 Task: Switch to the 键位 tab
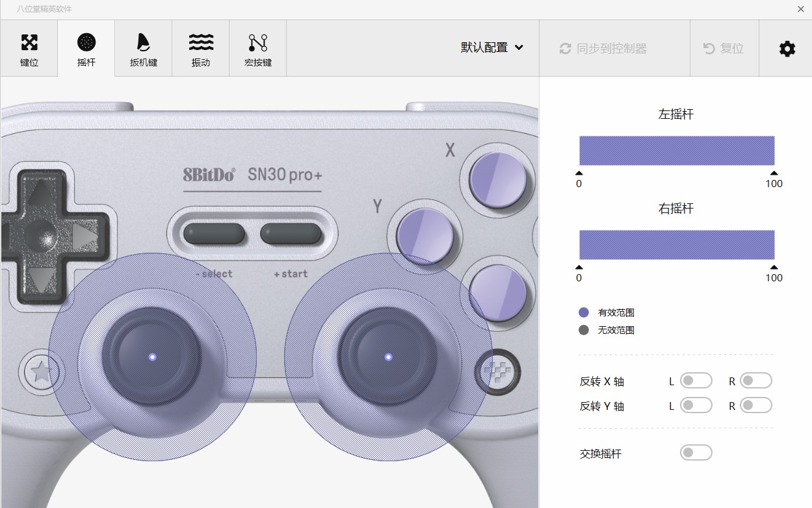29,48
